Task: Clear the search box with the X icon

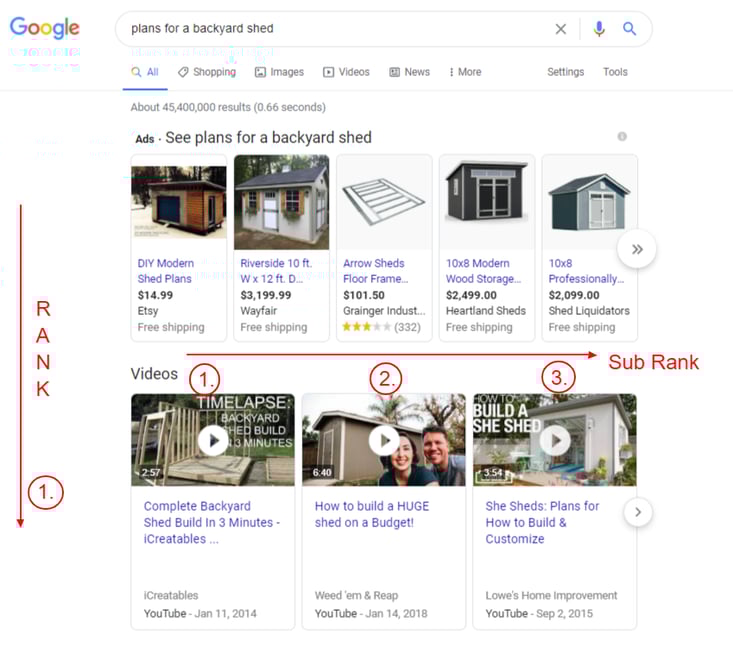Action: [561, 29]
